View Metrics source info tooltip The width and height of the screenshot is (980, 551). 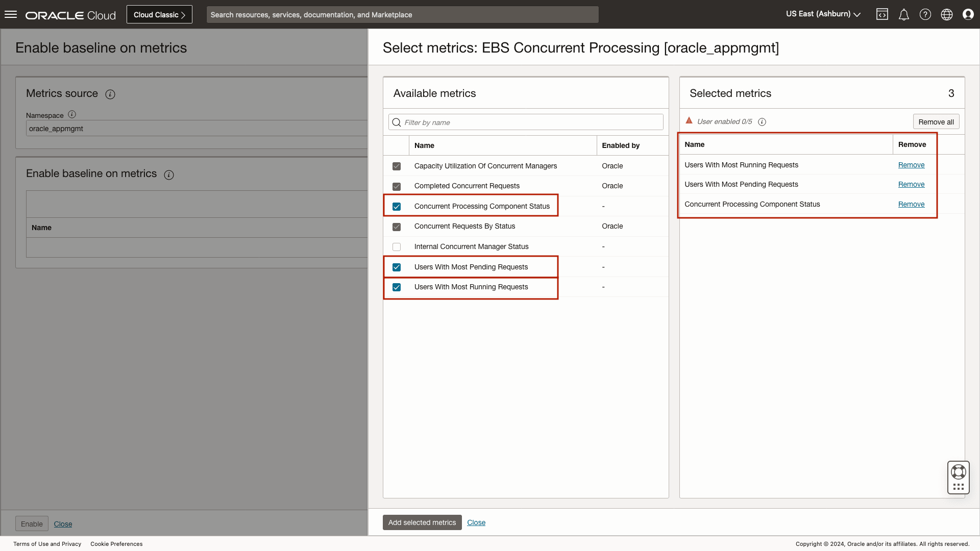click(x=110, y=94)
